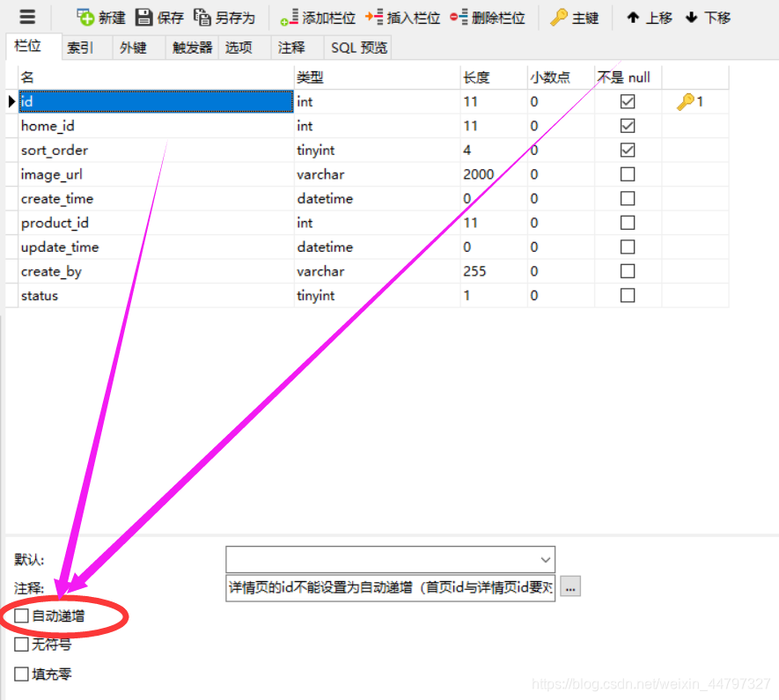Click the Primary Key (主键) key icon
The height and width of the screenshot is (700, 779).
coord(559,18)
